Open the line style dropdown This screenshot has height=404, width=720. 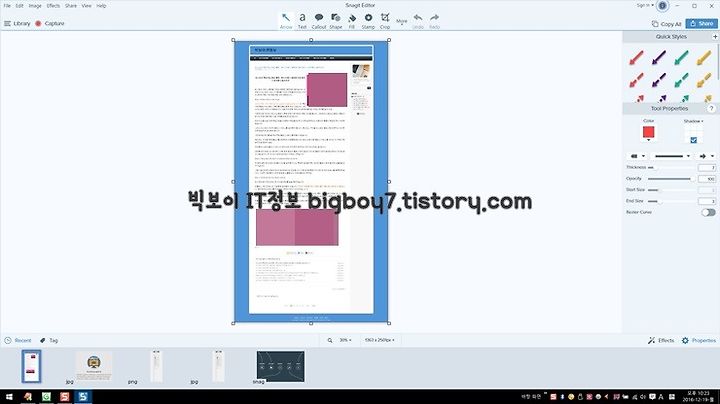pyautogui.click(x=672, y=156)
